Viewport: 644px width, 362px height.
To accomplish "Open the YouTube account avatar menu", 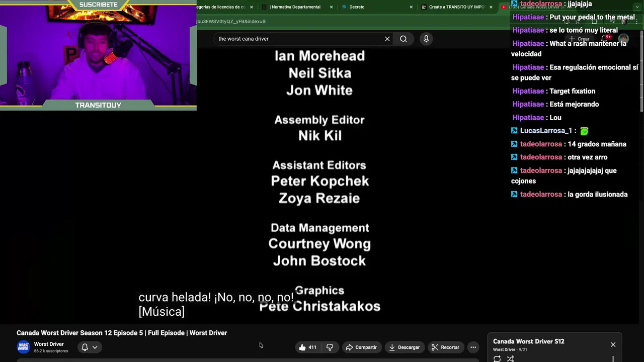I will tap(623, 39).
